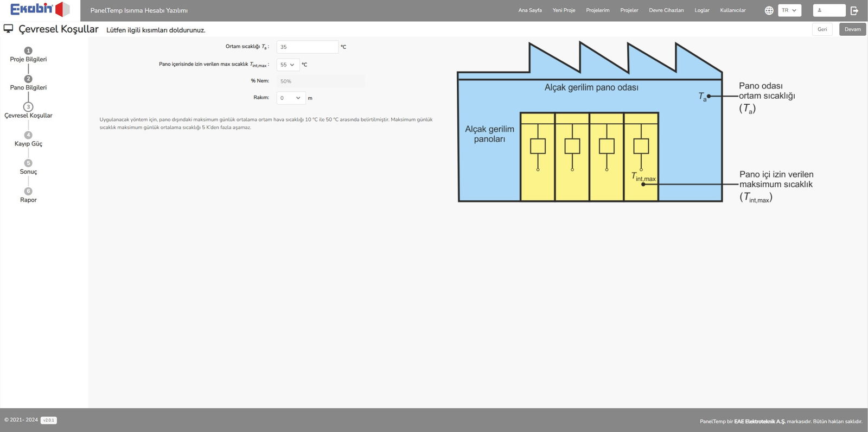Screen dimensions: 868x432
Task: Click the Ekabin logo
Action: 40,9
